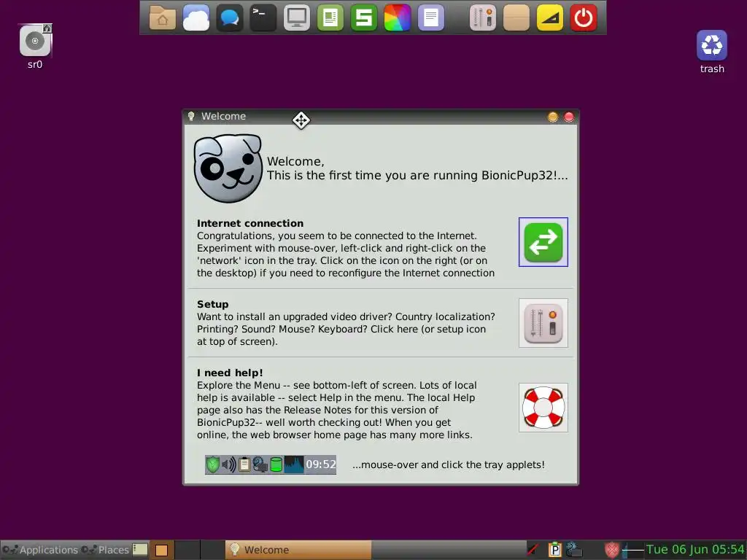Click the taskbar clock Tue 06 Jun
This screenshot has height=560, width=747.
(695, 550)
